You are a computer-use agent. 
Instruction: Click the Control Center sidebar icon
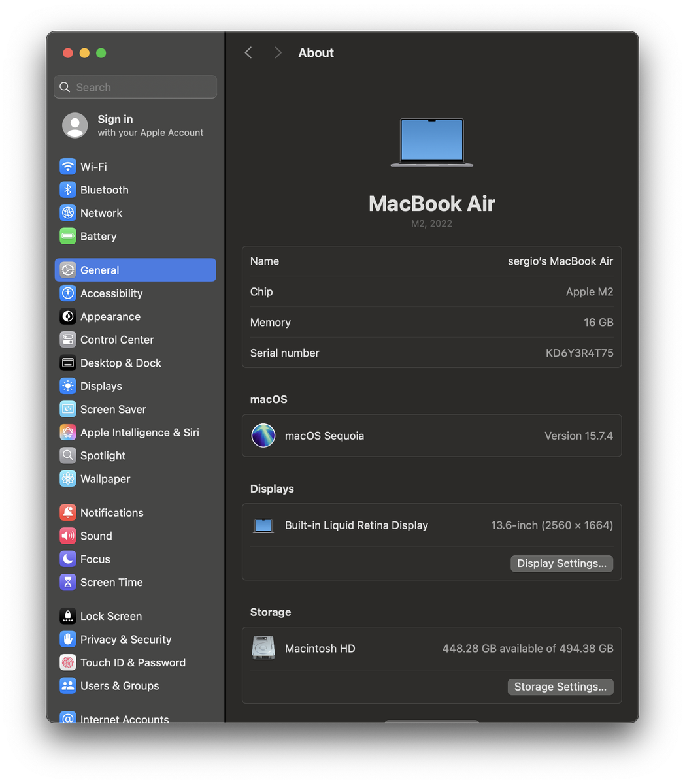68,340
